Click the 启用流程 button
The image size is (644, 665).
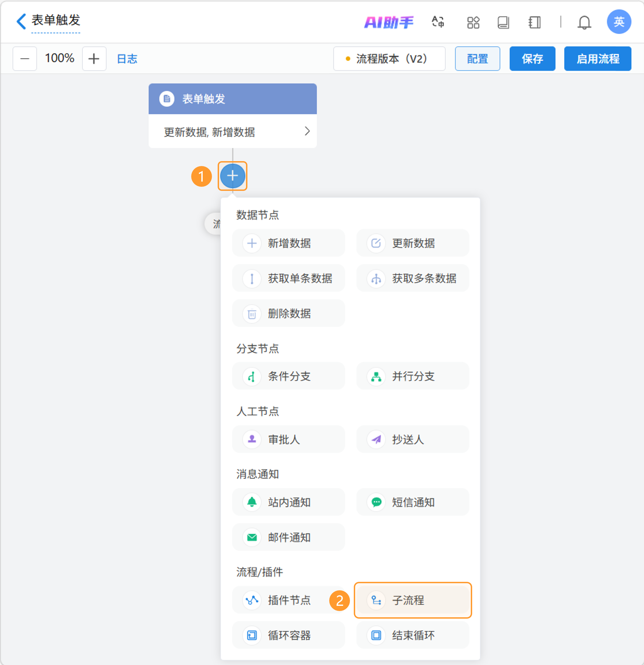pos(597,59)
